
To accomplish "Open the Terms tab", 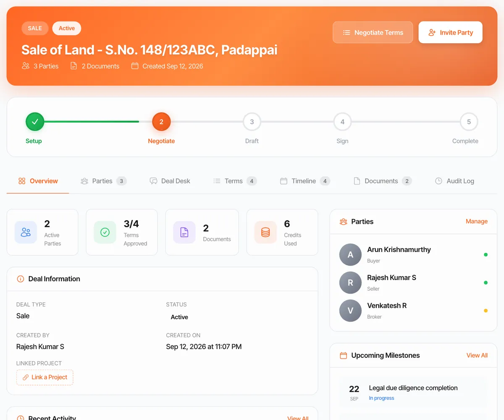I will coord(235,181).
